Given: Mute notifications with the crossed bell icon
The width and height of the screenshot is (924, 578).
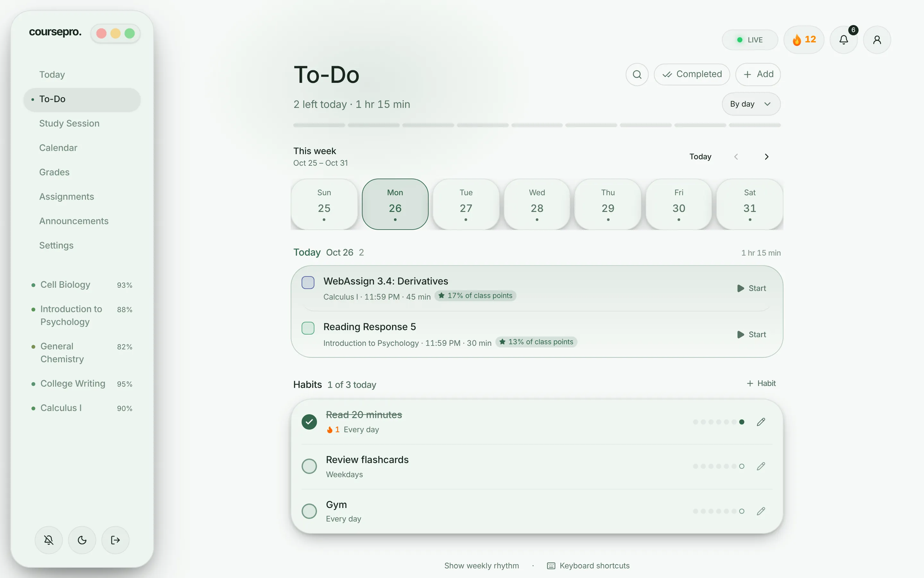Looking at the screenshot, I should pyautogui.click(x=49, y=540).
